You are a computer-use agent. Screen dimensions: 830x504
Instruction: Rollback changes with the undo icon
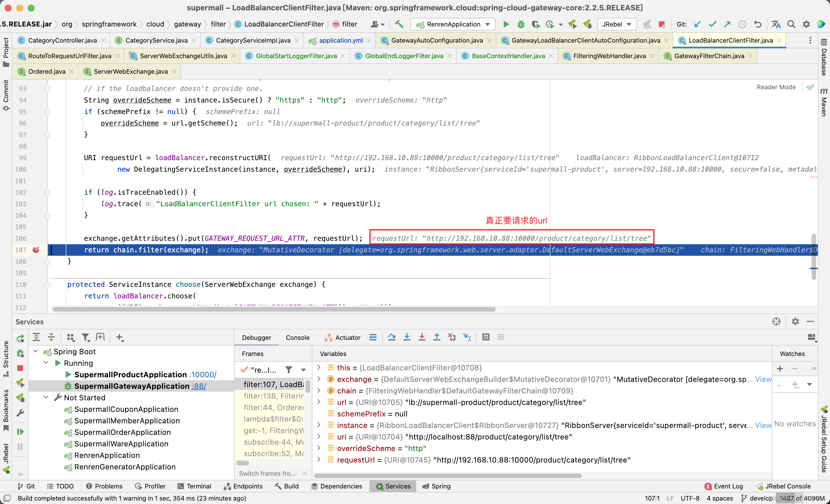(758, 24)
